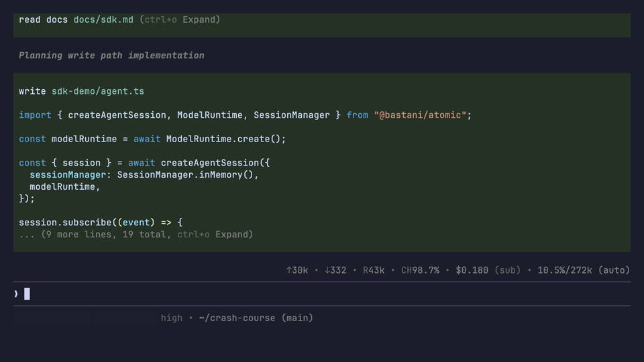Click the docs/sdk.md file path
This screenshot has height=362, width=644.
[x=103, y=19]
